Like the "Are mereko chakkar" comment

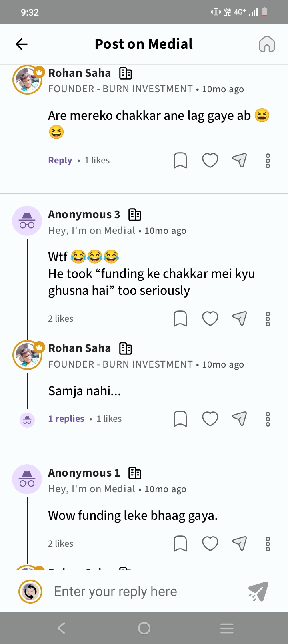[x=210, y=161]
